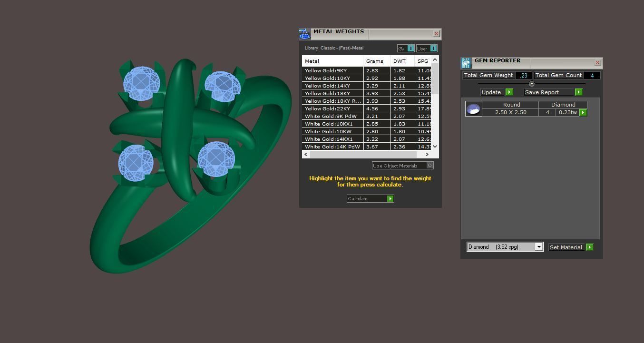Click green arrow next to Update
The height and width of the screenshot is (343, 644).
click(x=509, y=92)
